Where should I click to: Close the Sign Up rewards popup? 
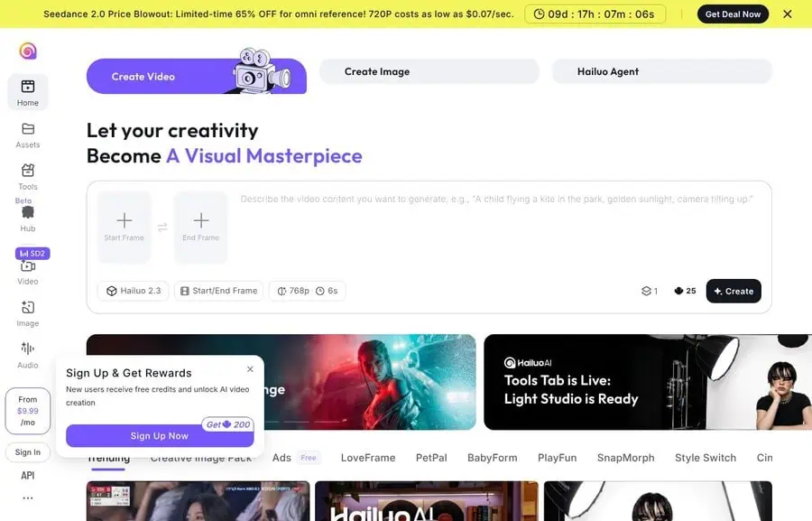pyautogui.click(x=250, y=369)
